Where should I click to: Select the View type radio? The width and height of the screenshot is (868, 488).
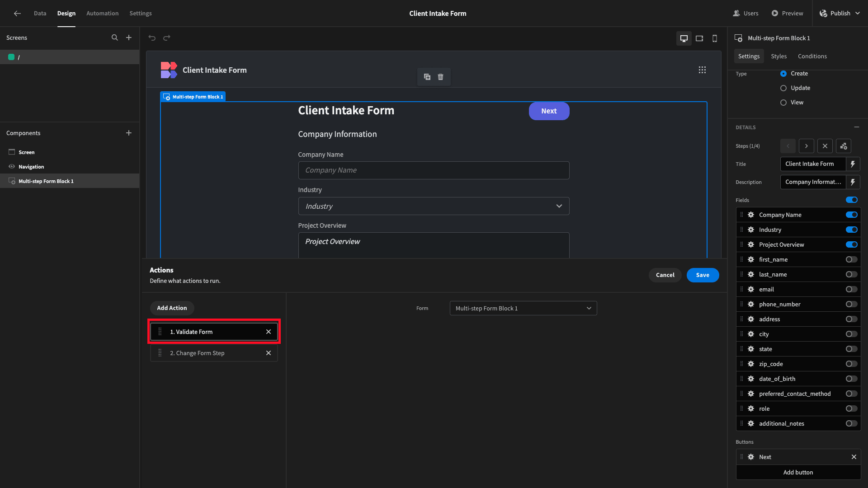coord(783,103)
